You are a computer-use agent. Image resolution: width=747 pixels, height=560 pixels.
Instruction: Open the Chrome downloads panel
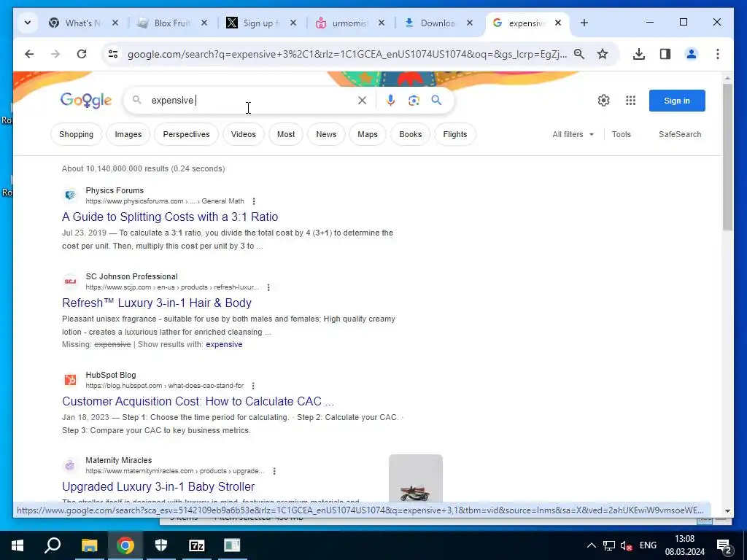[639, 54]
